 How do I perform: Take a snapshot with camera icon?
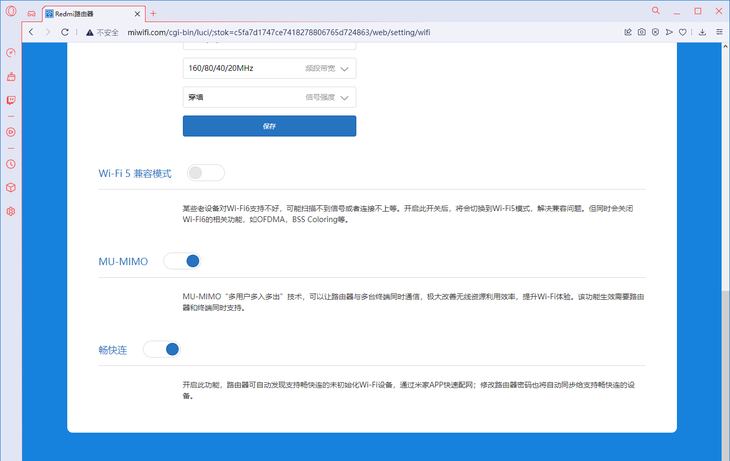coord(641,32)
